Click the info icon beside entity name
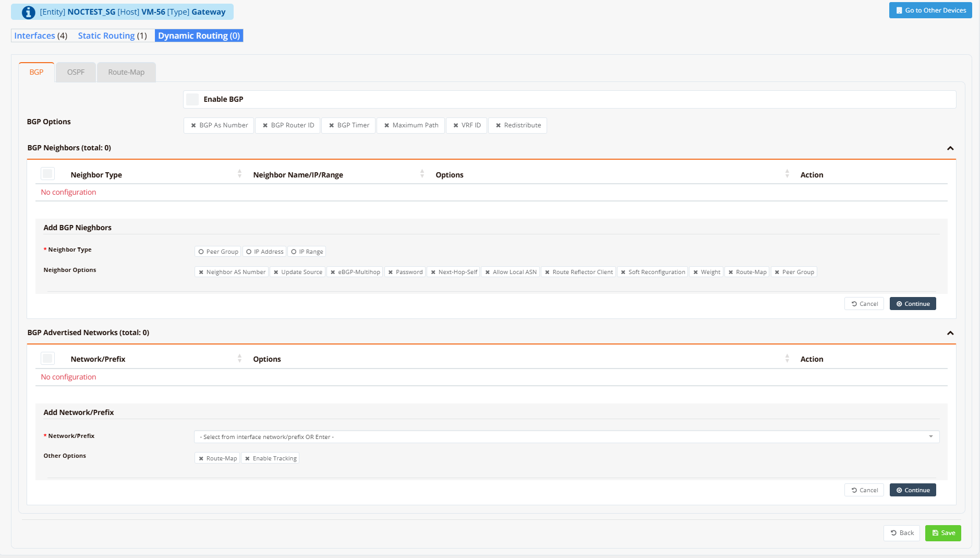 point(28,12)
